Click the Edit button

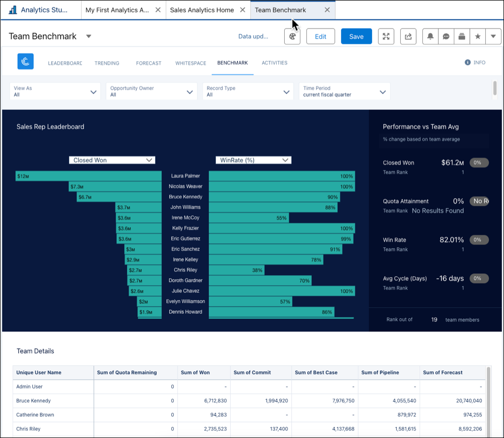(x=321, y=36)
